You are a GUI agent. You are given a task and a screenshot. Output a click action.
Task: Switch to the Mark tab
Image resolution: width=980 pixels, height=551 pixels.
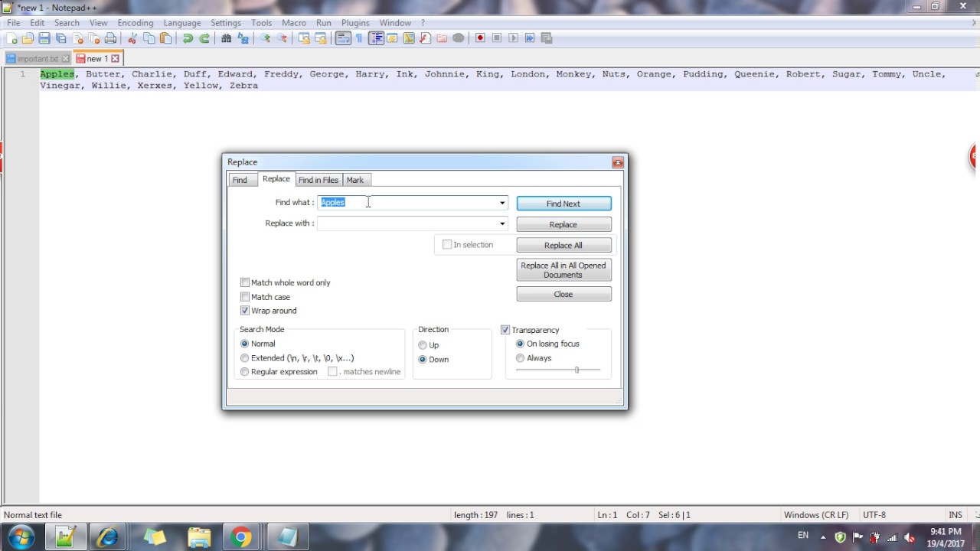[355, 180]
